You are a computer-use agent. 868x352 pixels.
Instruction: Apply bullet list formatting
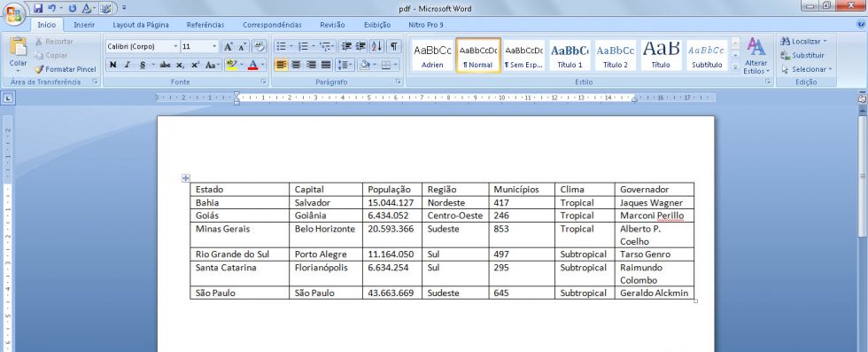coord(282,47)
